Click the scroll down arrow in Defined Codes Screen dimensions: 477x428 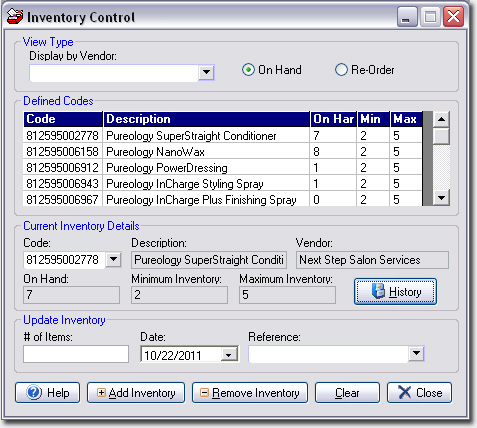click(442, 198)
